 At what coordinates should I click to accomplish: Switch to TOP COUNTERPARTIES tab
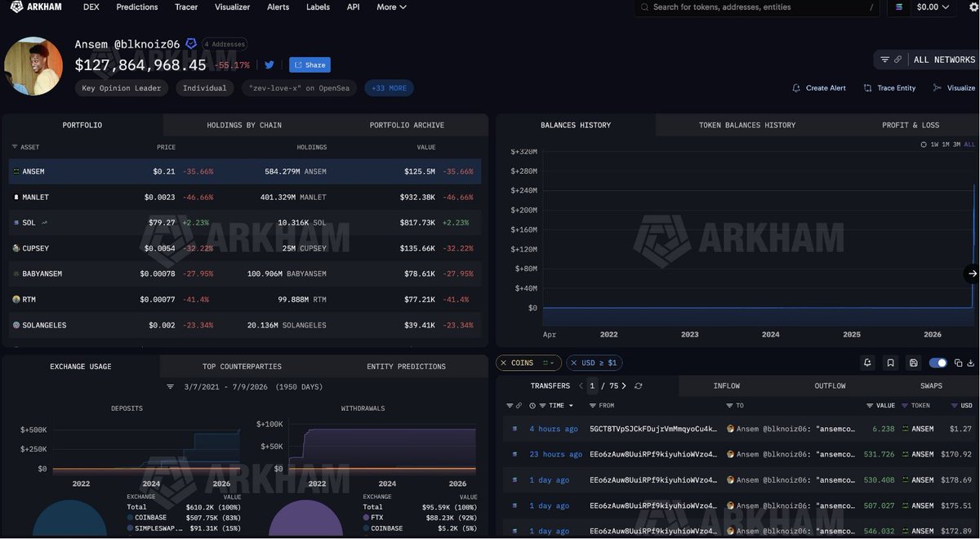coord(242,367)
